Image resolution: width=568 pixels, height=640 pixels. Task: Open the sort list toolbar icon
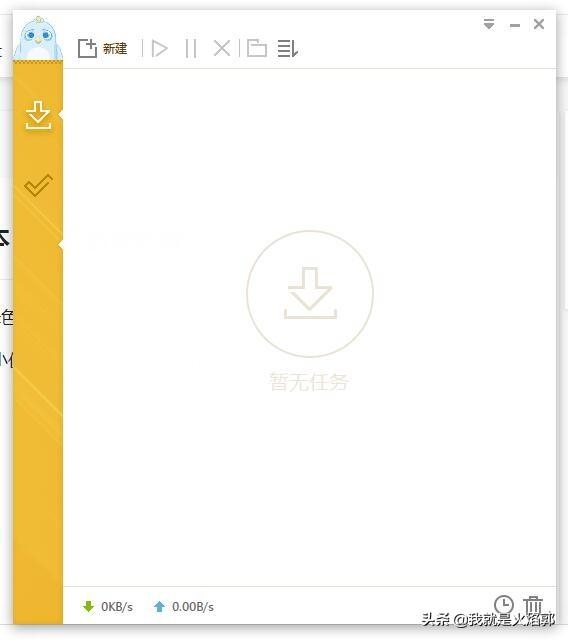coord(288,49)
